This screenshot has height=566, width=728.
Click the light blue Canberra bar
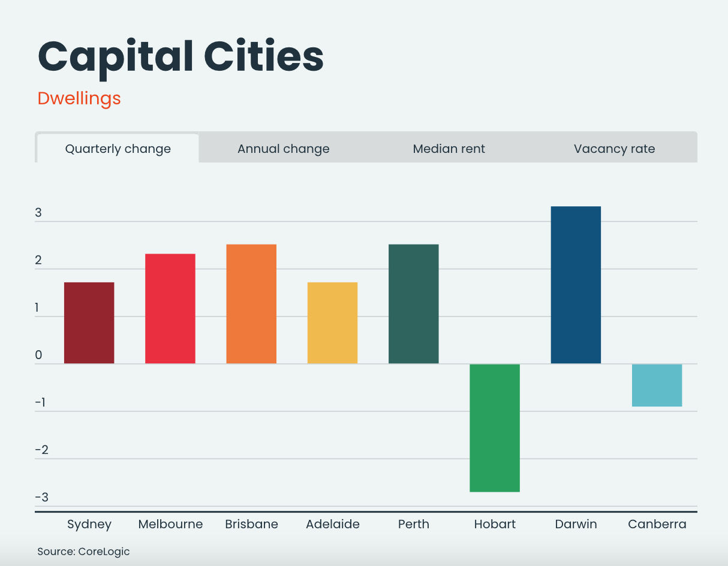point(657,386)
